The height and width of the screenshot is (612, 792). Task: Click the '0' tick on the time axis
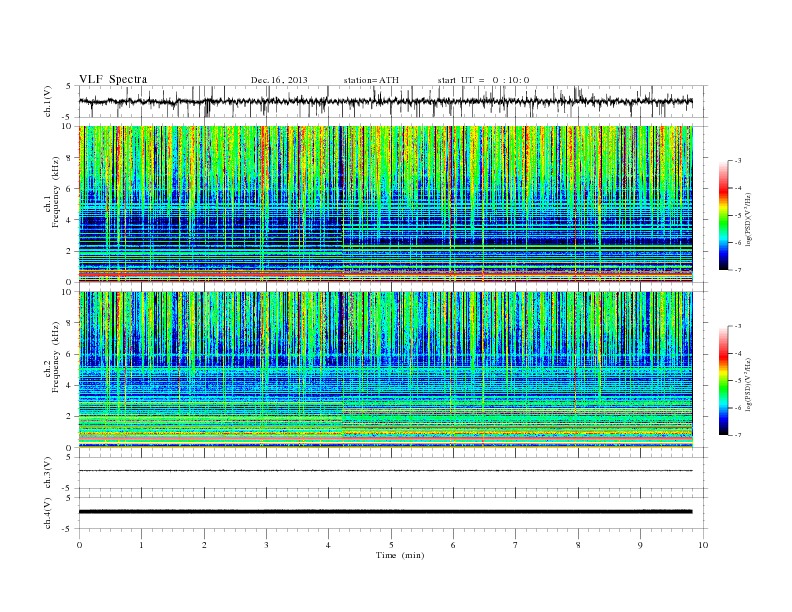[x=79, y=545]
